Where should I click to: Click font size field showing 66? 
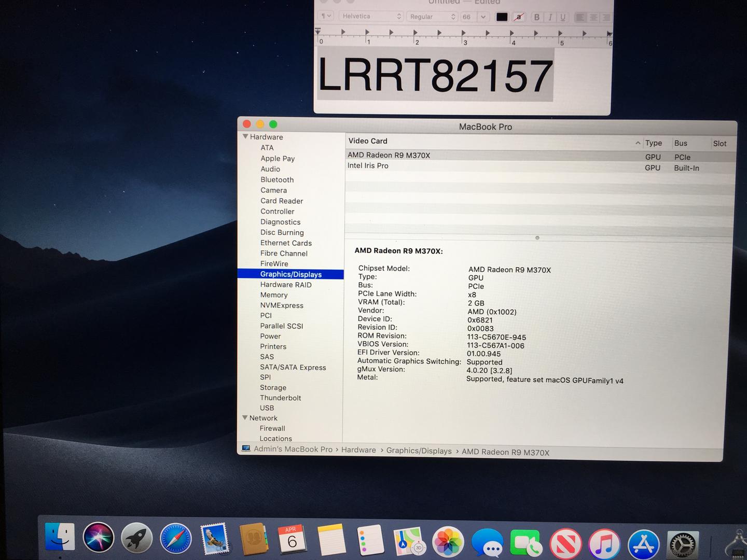pos(468,17)
